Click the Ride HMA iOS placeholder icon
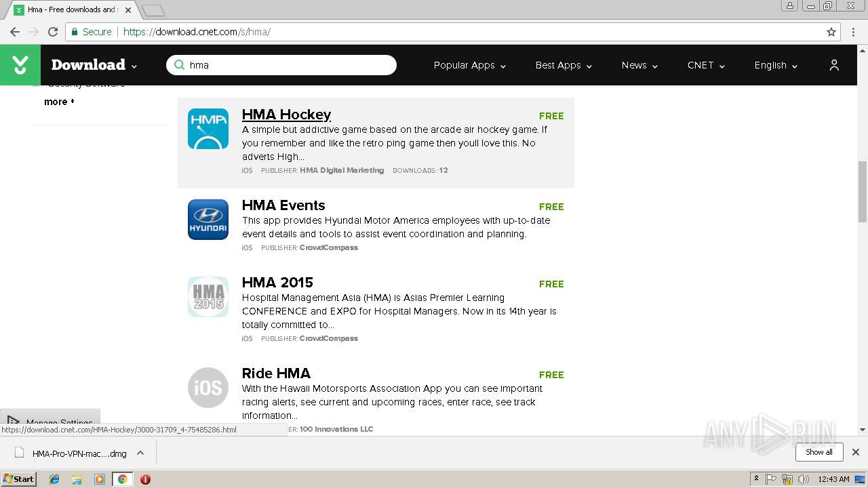The height and width of the screenshot is (488, 868). (208, 388)
